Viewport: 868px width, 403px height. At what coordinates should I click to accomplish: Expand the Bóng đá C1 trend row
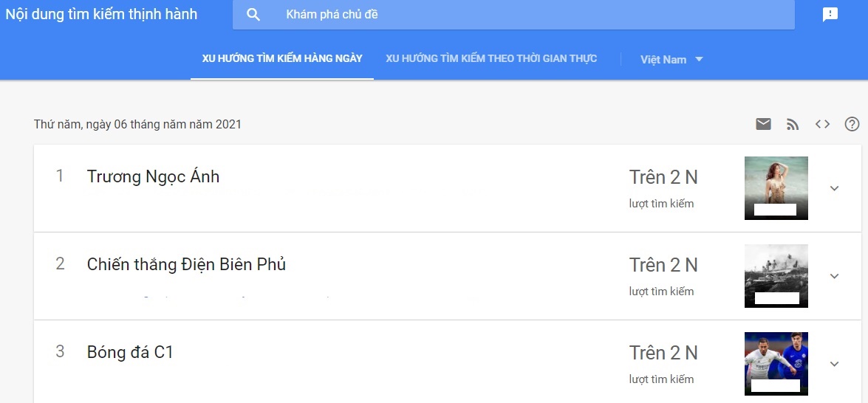(834, 364)
